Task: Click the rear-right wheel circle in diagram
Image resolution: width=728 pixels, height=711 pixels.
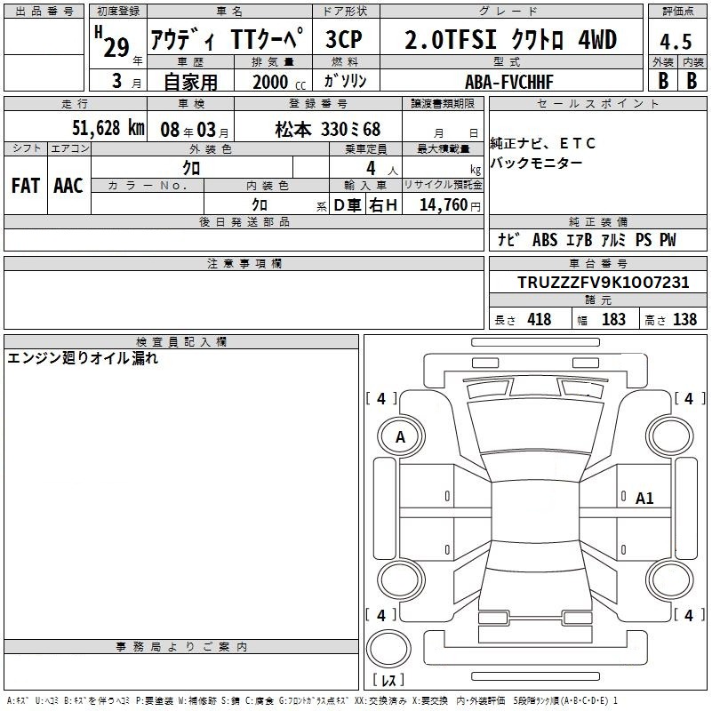Action: [x=671, y=580]
